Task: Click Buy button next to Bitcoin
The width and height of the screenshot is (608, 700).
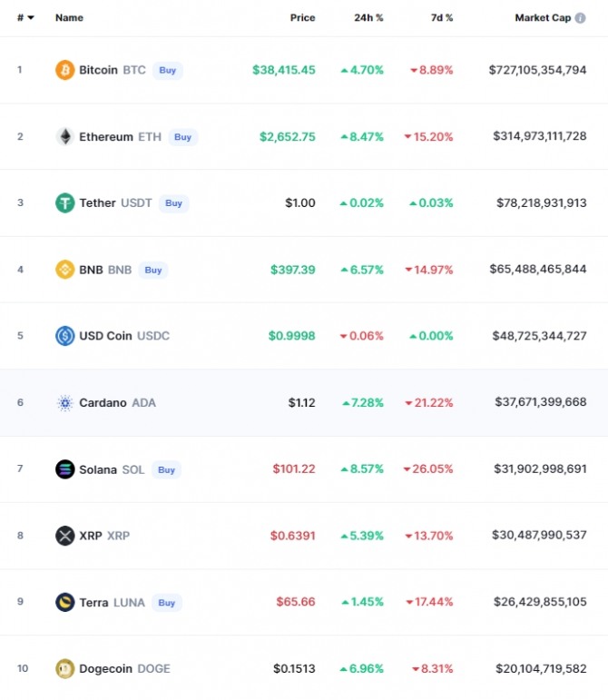Action: pyautogui.click(x=168, y=71)
